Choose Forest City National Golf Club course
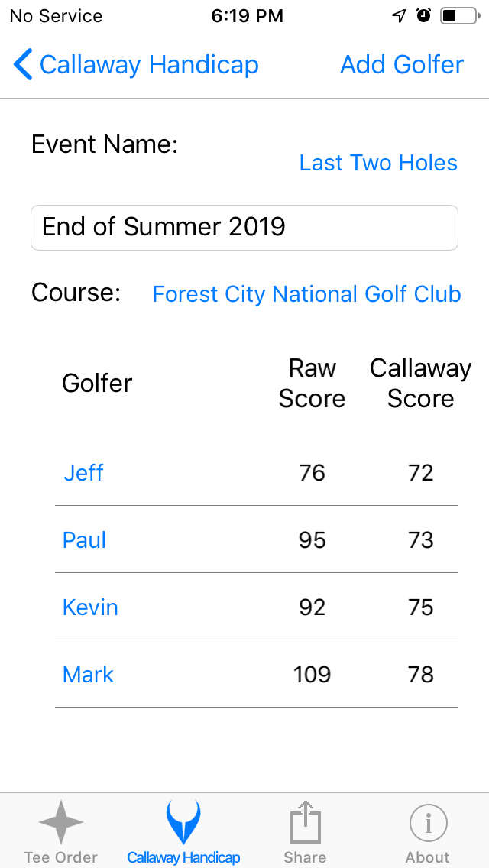 click(306, 293)
